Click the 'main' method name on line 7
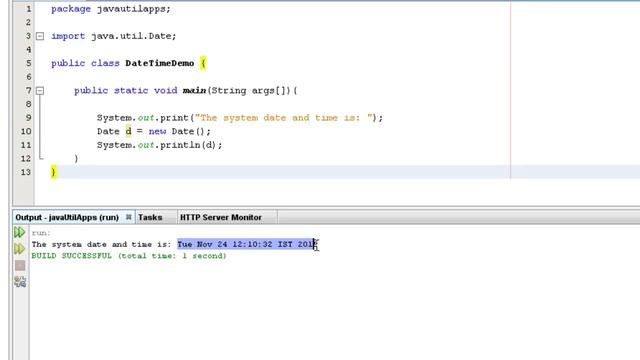The height and width of the screenshot is (360, 640). tap(194, 90)
